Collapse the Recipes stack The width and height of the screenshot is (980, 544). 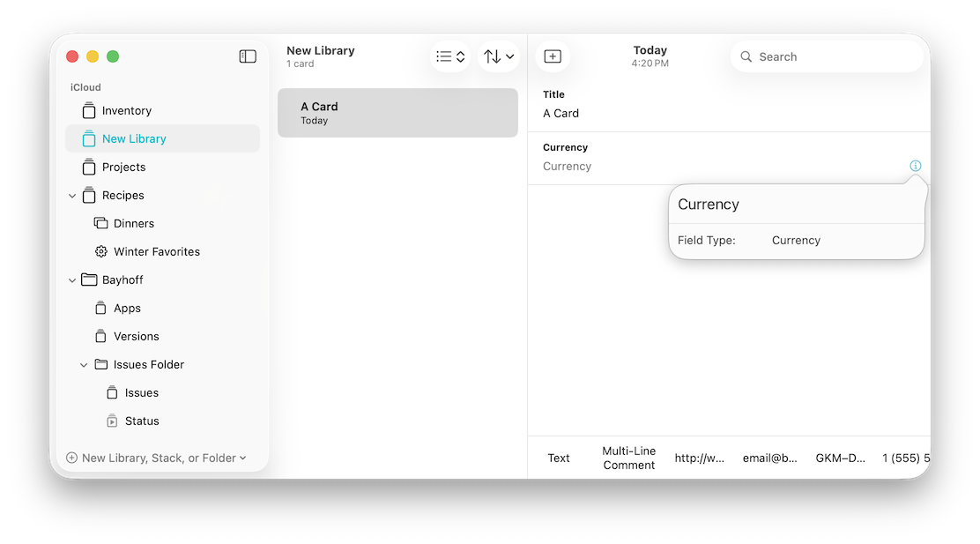71,195
